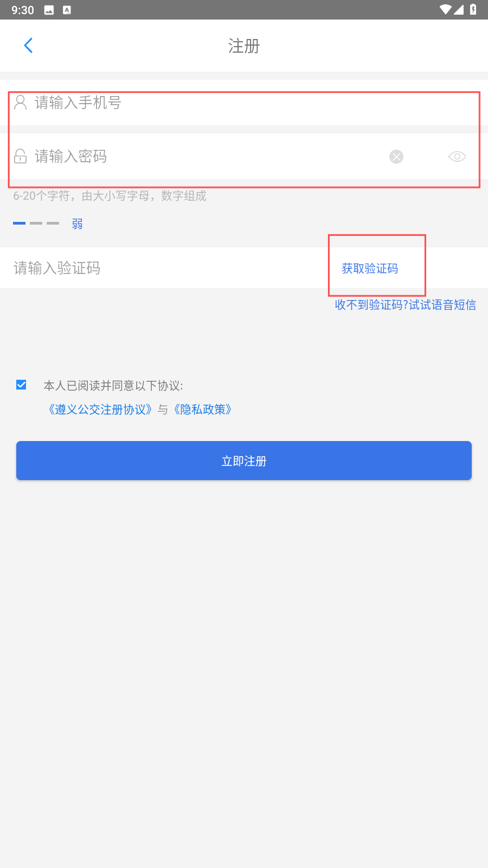Click the 获取验证码 button
The height and width of the screenshot is (868, 488).
(370, 269)
